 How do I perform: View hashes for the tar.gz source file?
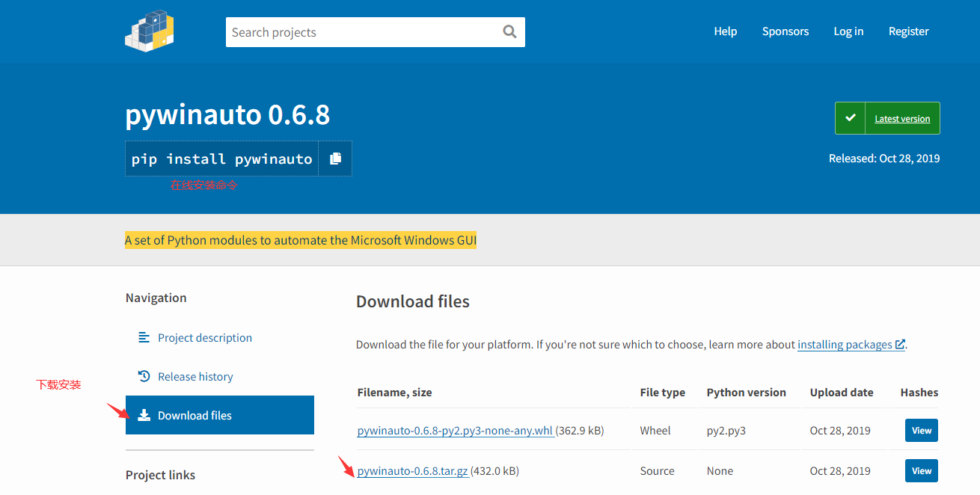(x=921, y=471)
